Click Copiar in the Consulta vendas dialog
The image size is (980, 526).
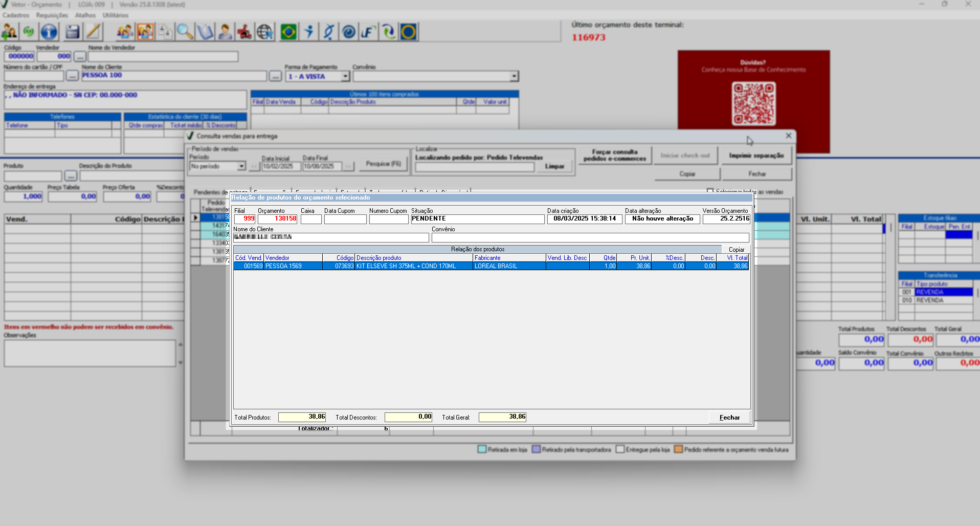click(687, 174)
